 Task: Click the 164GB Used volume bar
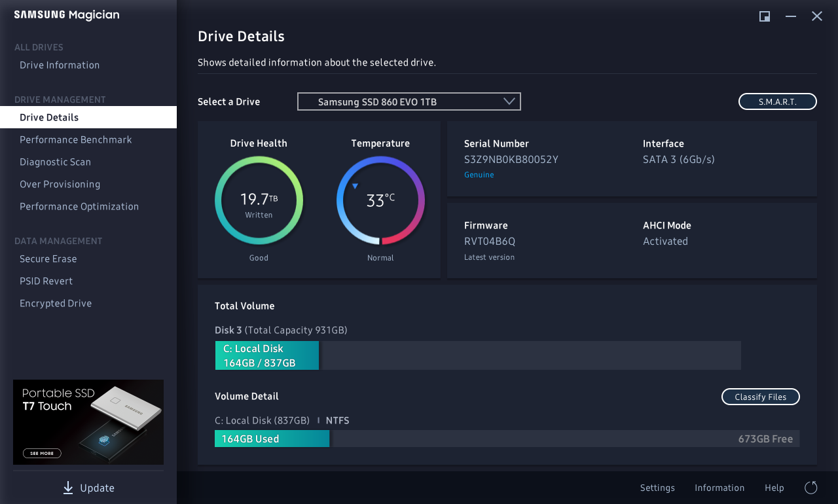click(x=272, y=439)
